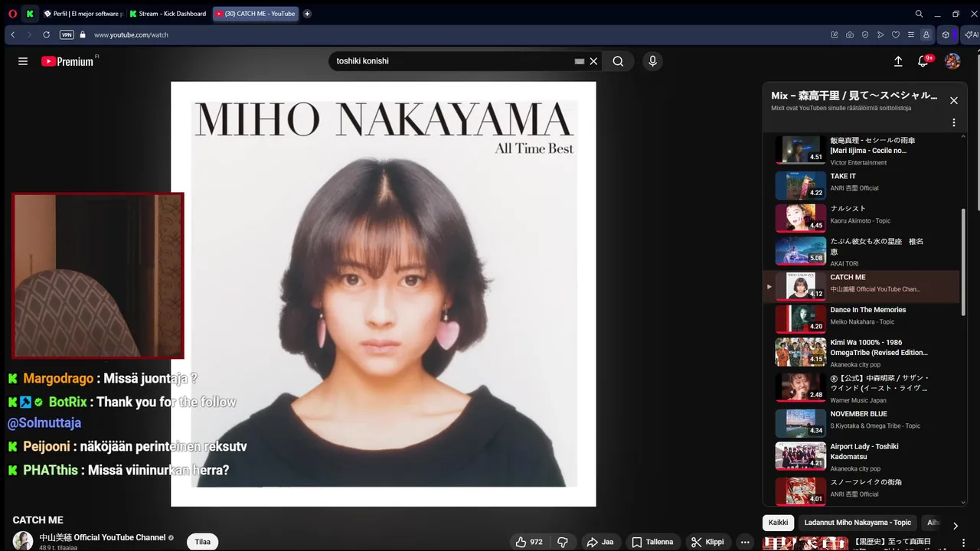Focus the address bar with www.youtube.com/watch
Screen dimensions: 980x551
(x=131, y=34)
